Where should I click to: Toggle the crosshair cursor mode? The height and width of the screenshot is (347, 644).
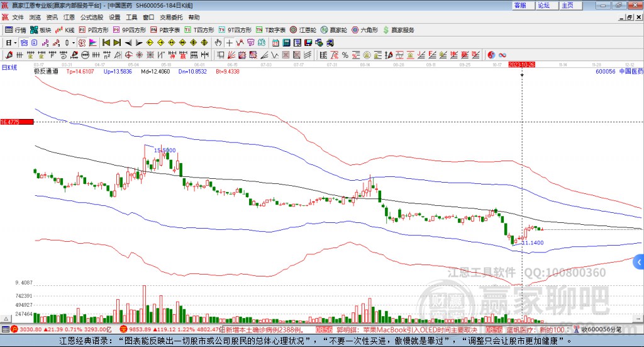(x=229, y=43)
